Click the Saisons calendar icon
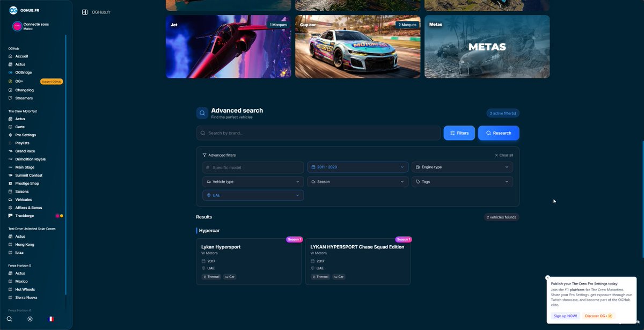Viewport: 644px width, 330px height. coord(10,192)
